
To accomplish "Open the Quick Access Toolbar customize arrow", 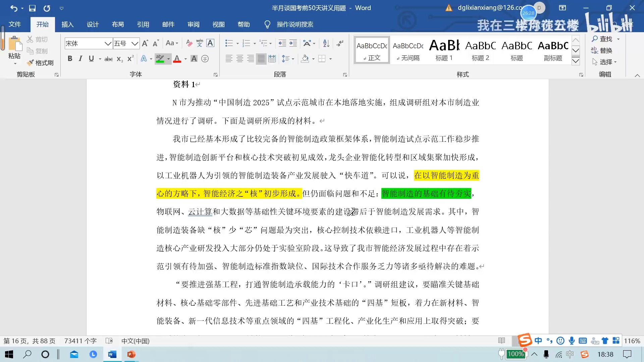I will (x=62, y=8).
